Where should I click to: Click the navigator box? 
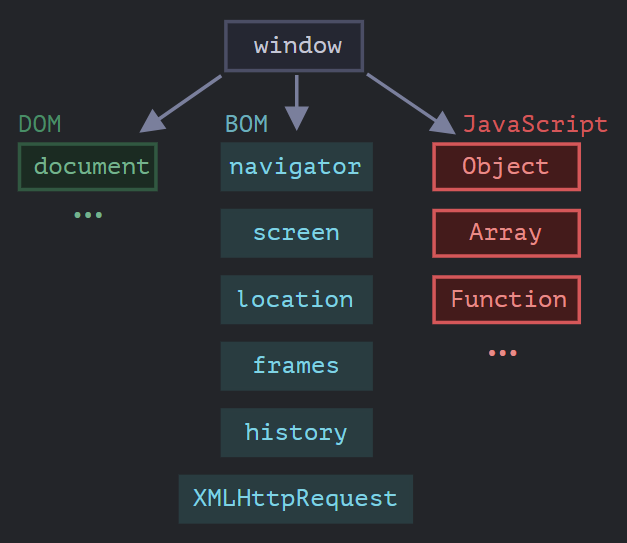[296, 167]
